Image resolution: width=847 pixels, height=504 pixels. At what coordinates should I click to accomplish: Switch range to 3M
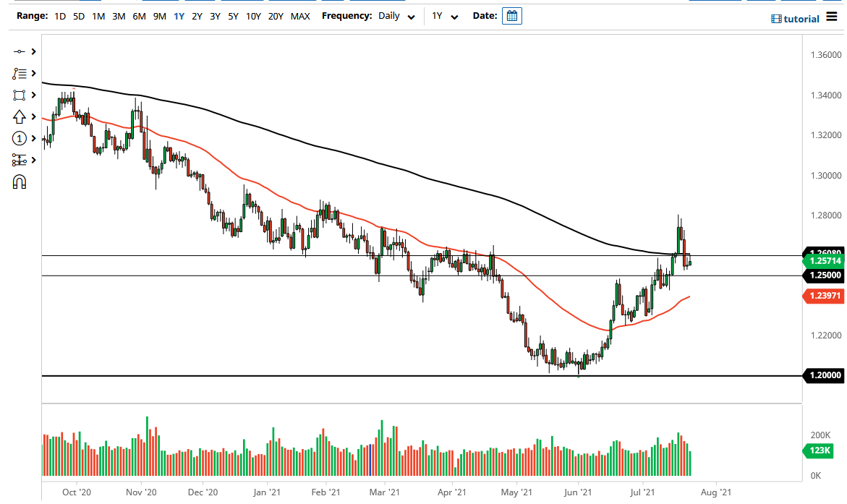119,15
